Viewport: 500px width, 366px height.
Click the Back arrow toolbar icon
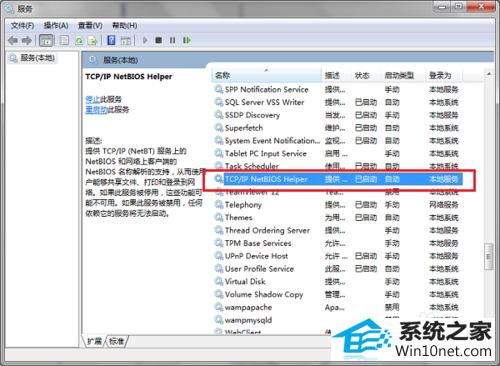(x=13, y=41)
